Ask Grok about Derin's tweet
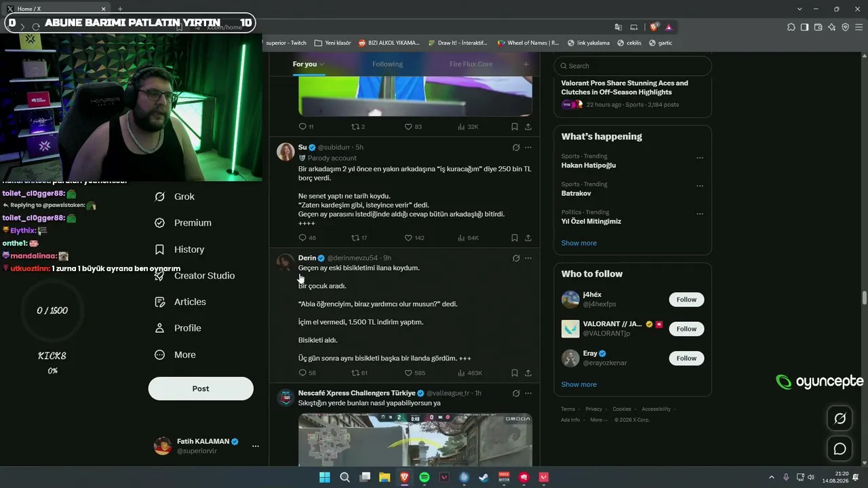Viewport: 868px width, 488px height. pos(516,258)
